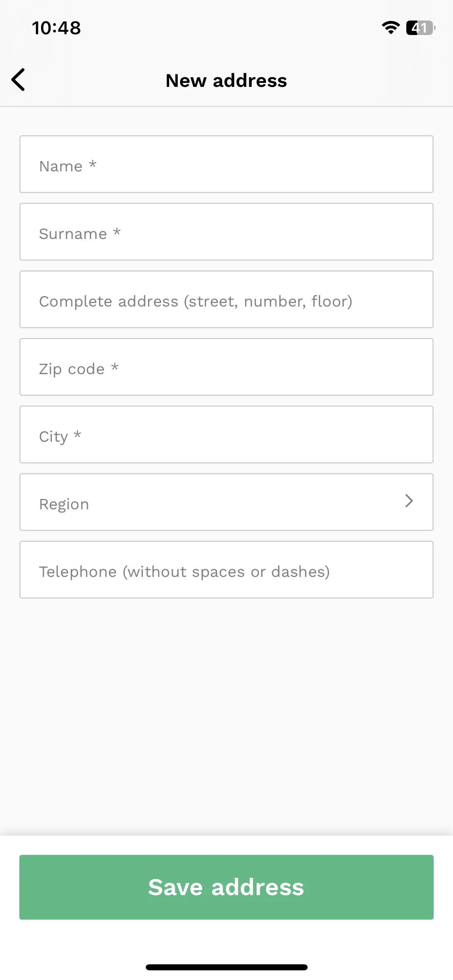Select the Complete address field
Screen dimensions: 453x980
point(226,299)
